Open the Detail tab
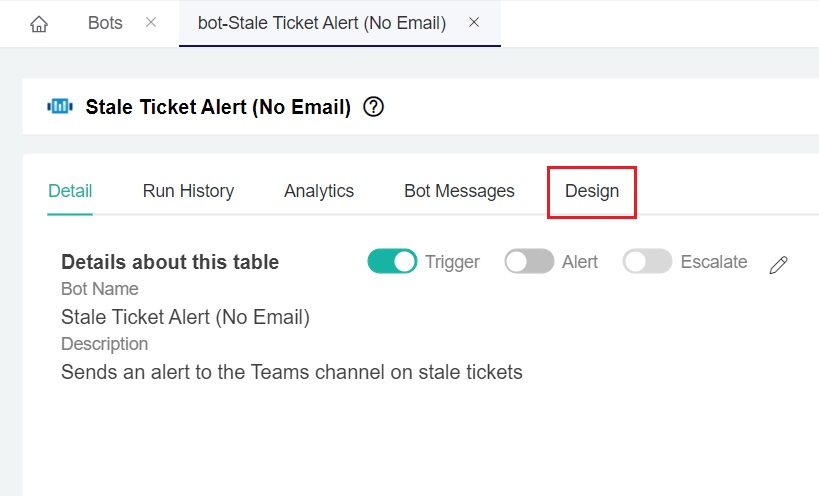Screen dimensions: 819x496 (70, 191)
